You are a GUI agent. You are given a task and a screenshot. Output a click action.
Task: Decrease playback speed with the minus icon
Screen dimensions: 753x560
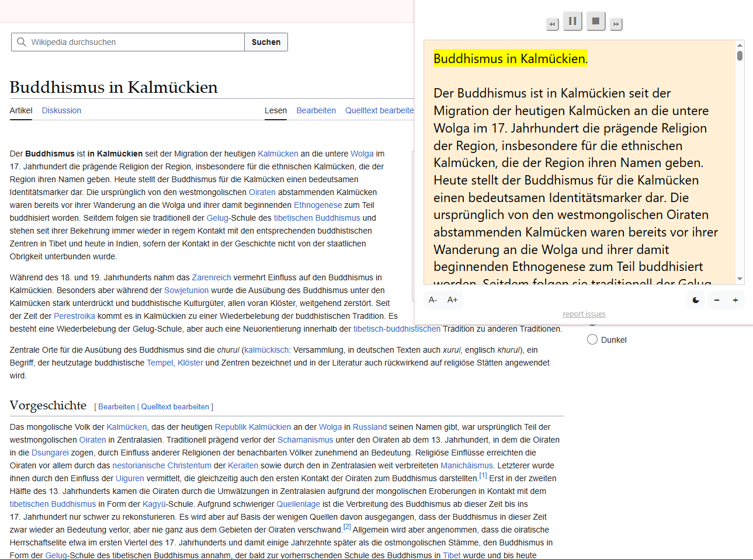point(717,300)
